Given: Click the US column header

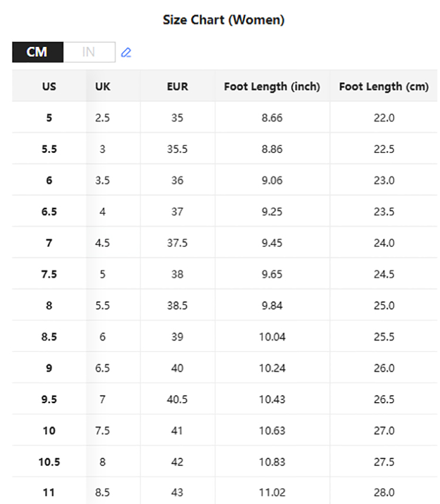Looking at the screenshot, I should pos(49,87).
